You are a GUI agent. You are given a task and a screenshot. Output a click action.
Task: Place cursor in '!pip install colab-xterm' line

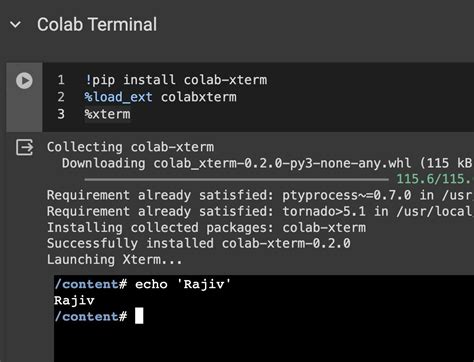tap(176, 80)
